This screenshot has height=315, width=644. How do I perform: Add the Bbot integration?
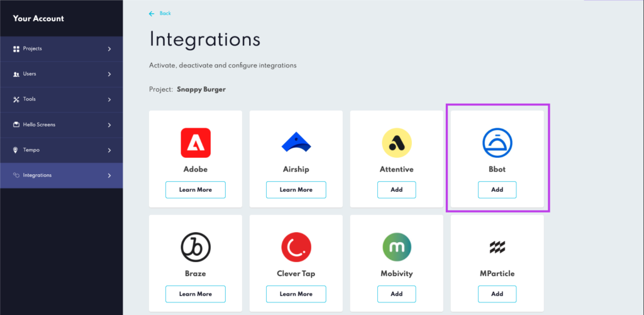[497, 189]
